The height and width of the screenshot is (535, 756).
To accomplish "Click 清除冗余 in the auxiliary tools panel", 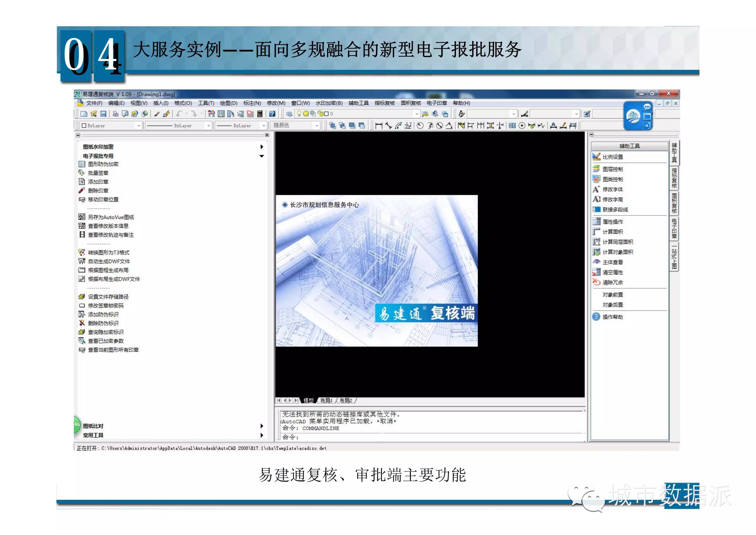I will 613,282.
